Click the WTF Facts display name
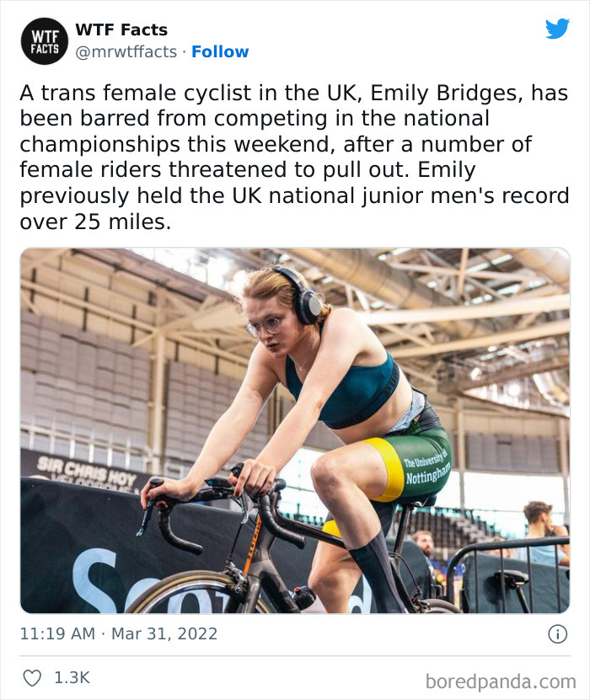This screenshot has height=700, width=590. (121, 30)
